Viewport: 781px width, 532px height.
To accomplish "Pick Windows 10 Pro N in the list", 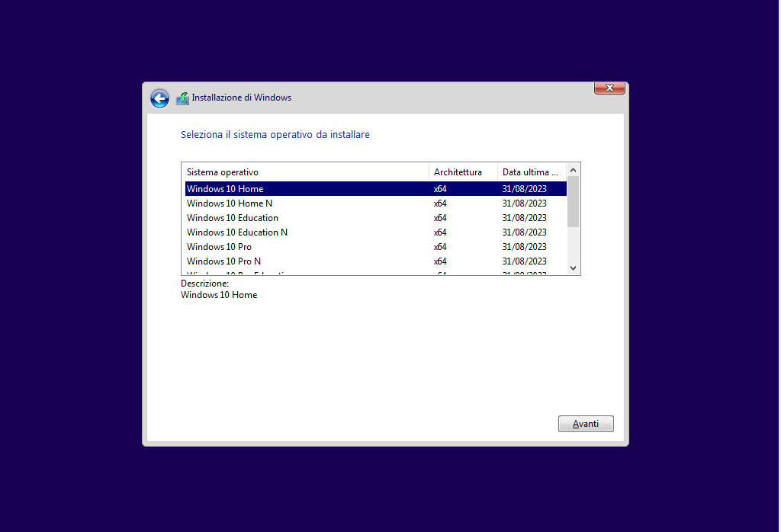I will 375,261.
